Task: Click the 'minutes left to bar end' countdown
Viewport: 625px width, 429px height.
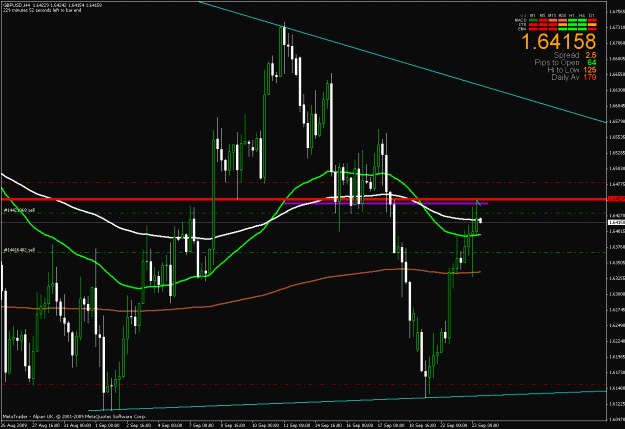Action: tap(42, 10)
